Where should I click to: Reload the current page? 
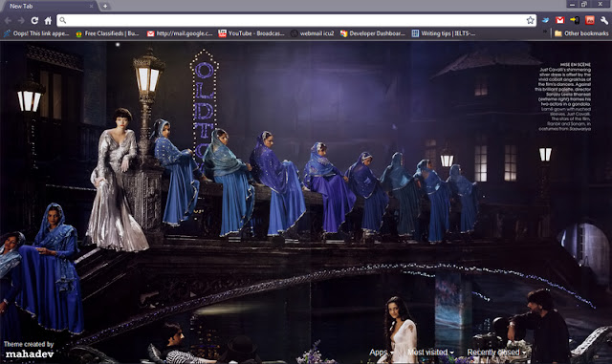point(34,20)
